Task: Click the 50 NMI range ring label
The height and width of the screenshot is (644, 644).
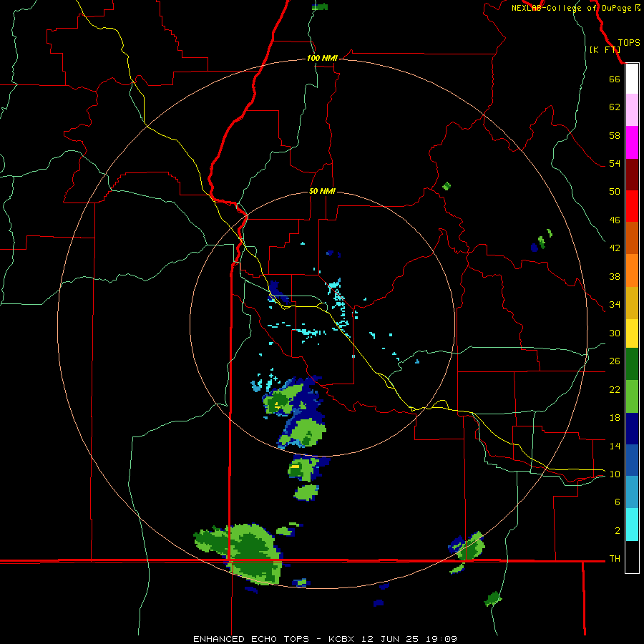Action: pos(322,191)
